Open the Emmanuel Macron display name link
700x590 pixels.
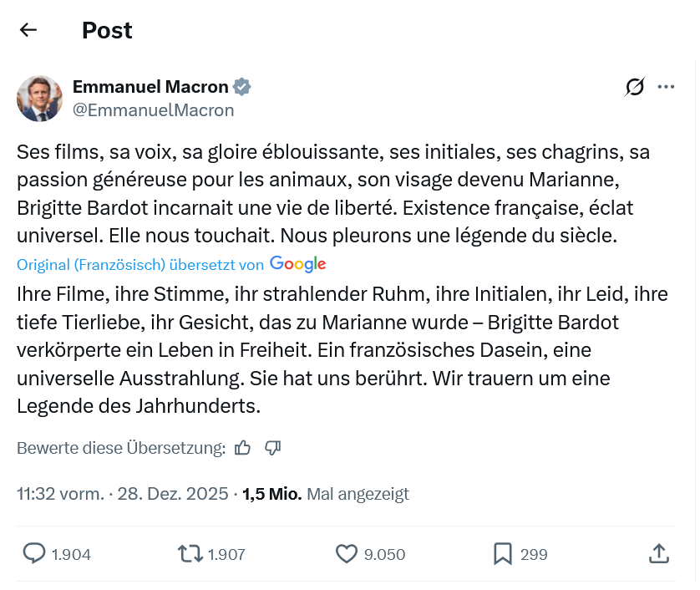pos(150,87)
